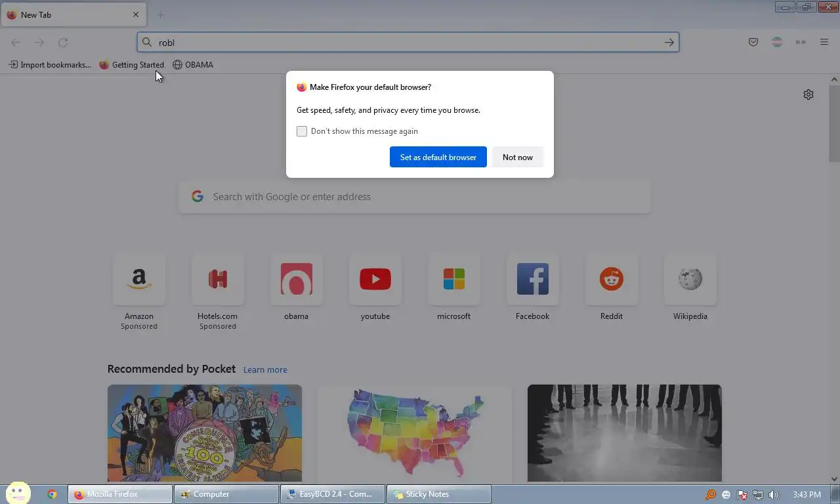The image size is (840, 504).
Task: Click the 3:43 PM clock
Action: [807, 495]
